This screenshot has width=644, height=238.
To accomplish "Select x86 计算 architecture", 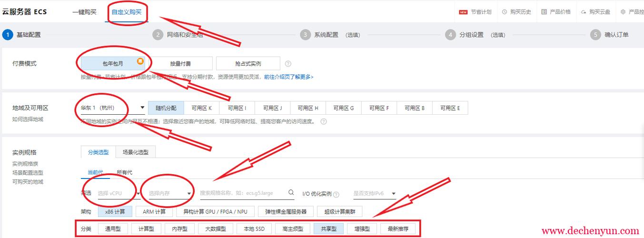I will pyautogui.click(x=115, y=211).
